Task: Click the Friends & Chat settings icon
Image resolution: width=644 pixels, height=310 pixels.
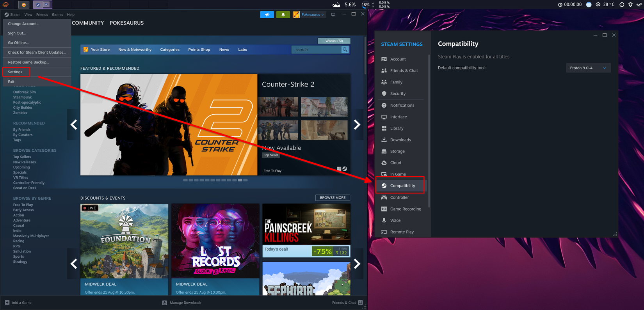Action: 384,71
